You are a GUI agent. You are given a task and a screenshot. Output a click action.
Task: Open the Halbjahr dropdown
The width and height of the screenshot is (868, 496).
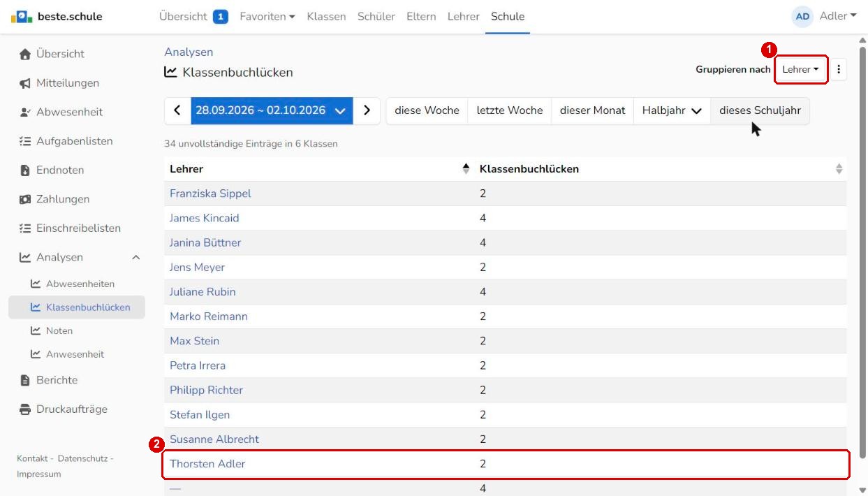click(672, 110)
